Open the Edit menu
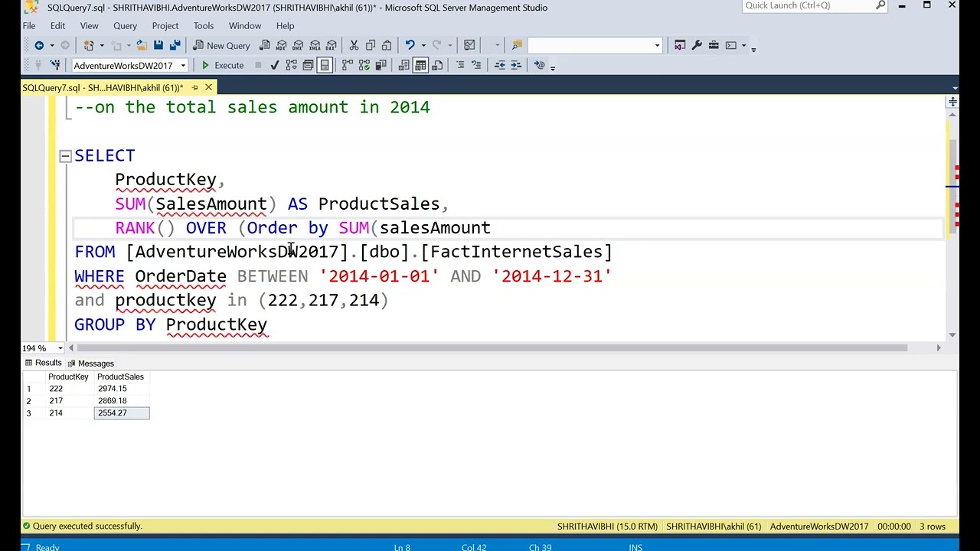Viewport: 980px width, 551px height. click(57, 25)
